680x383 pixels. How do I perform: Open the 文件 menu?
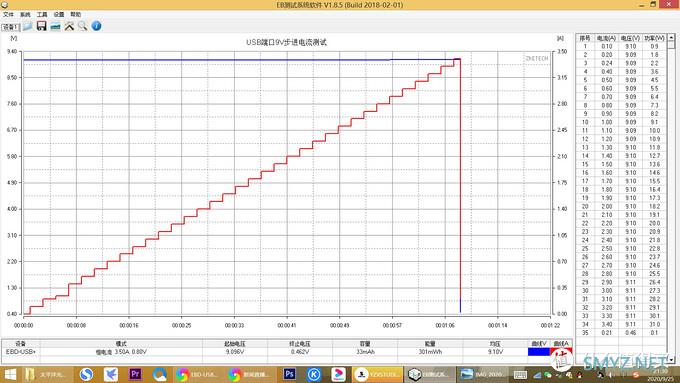click(x=8, y=14)
